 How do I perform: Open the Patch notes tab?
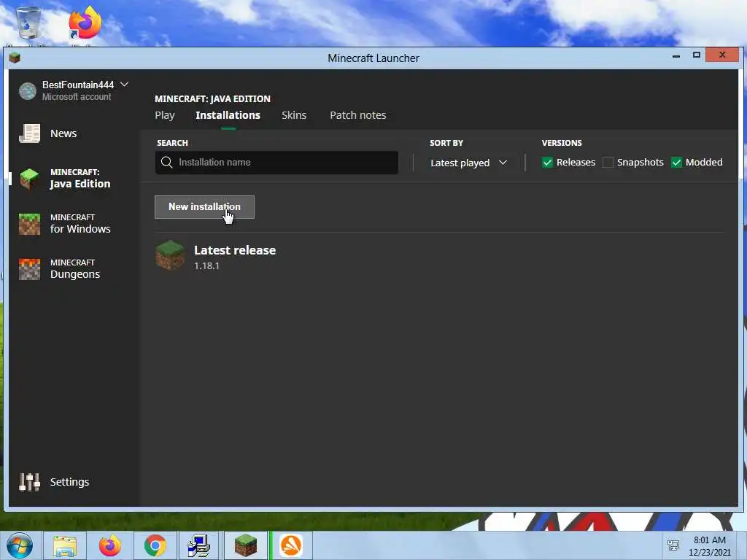coord(357,115)
